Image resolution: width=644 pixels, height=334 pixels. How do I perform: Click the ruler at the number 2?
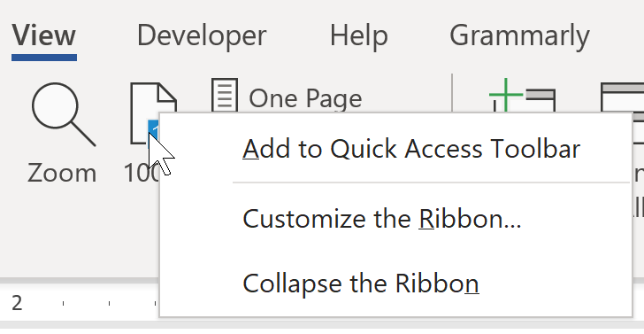click(x=17, y=304)
